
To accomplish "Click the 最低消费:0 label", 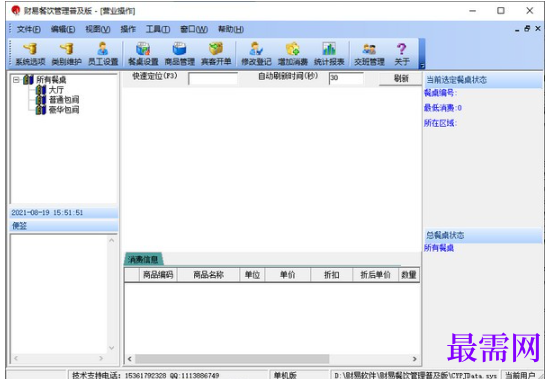I will (x=443, y=108).
